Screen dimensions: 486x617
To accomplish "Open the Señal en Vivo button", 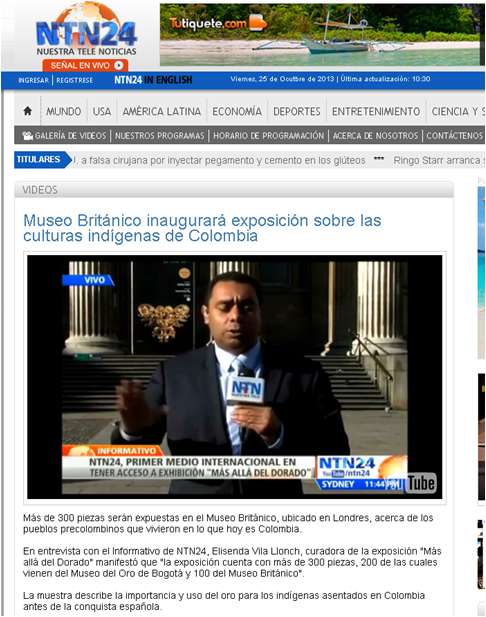I will pos(85,65).
